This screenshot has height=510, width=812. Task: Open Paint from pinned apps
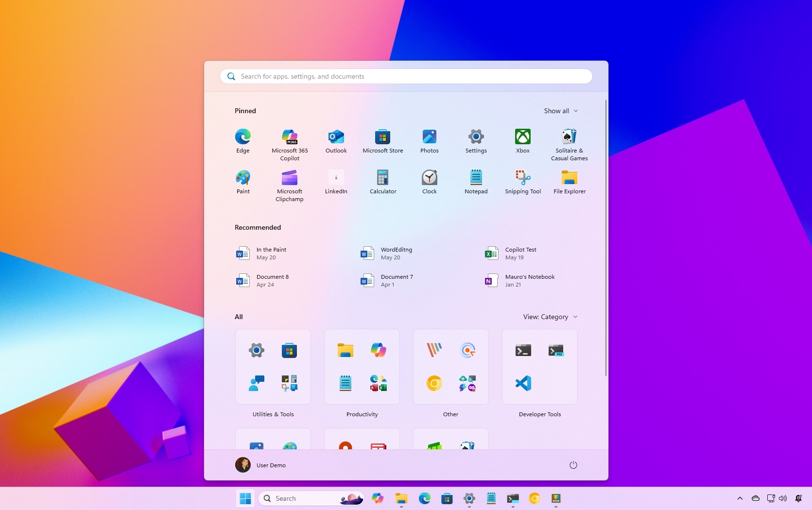click(x=242, y=178)
